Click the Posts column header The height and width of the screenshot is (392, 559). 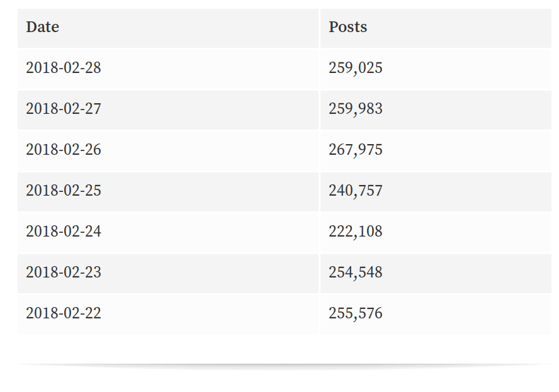coord(348,27)
